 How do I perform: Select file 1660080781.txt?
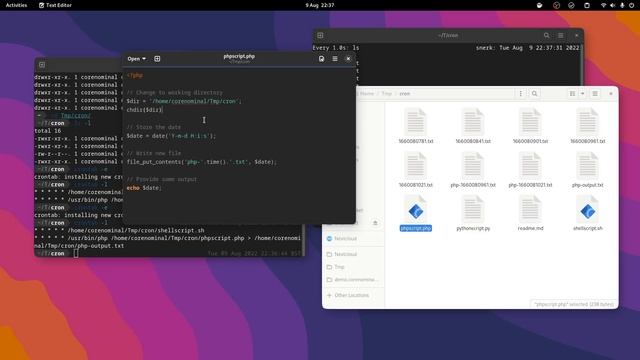416,126
